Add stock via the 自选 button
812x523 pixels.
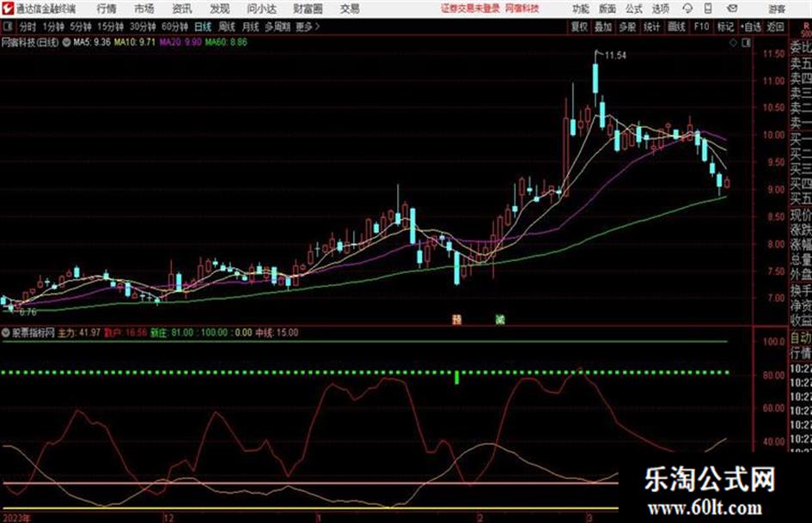[x=751, y=27]
